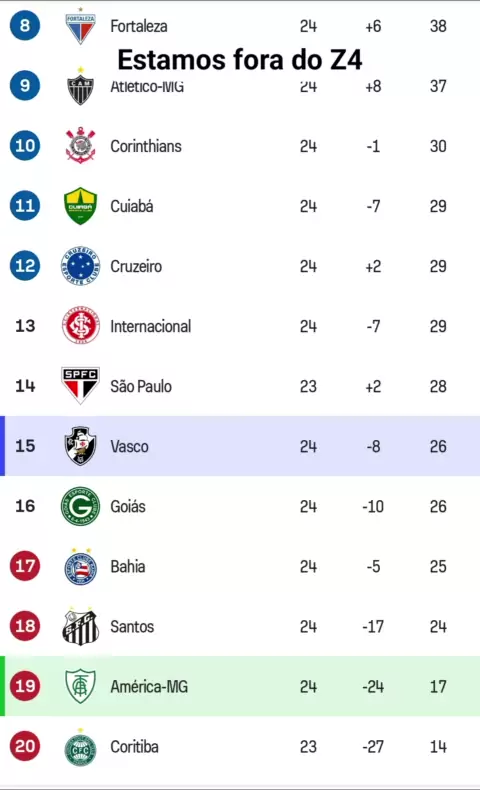Select the Goiás row points value 26
Screen dimensions: 480x790
click(x=438, y=506)
